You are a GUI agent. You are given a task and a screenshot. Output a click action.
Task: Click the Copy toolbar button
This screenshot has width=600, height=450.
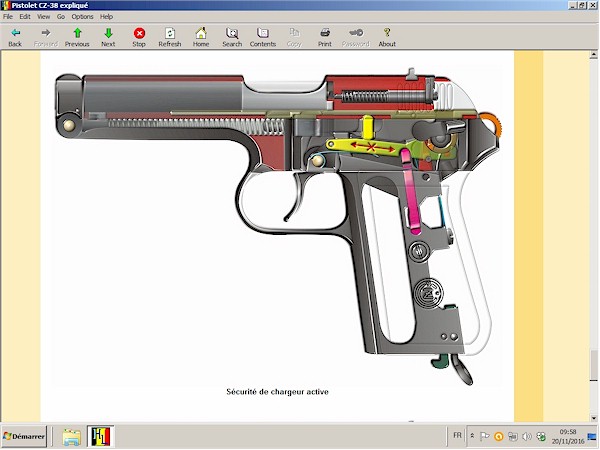[x=294, y=38]
